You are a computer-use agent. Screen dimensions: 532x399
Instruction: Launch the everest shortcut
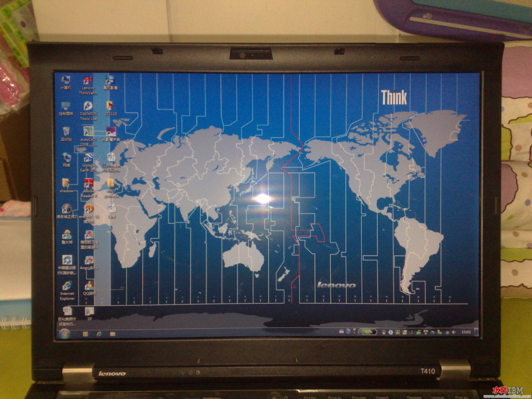pyautogui.click(x=89, y=214)
